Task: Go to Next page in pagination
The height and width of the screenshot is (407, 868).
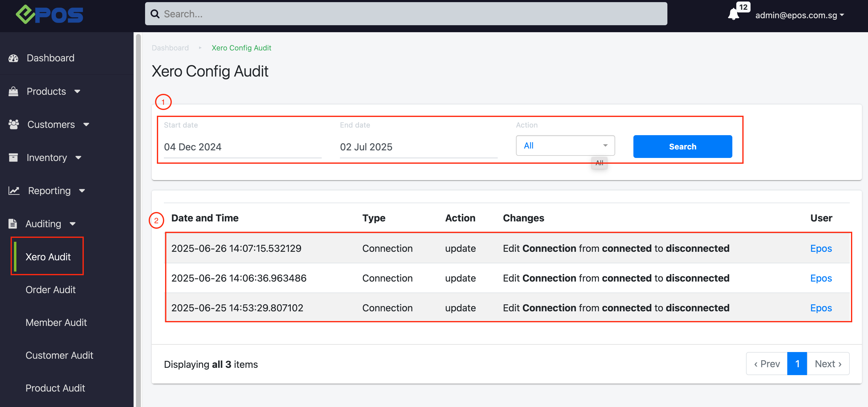Action: 828,364
